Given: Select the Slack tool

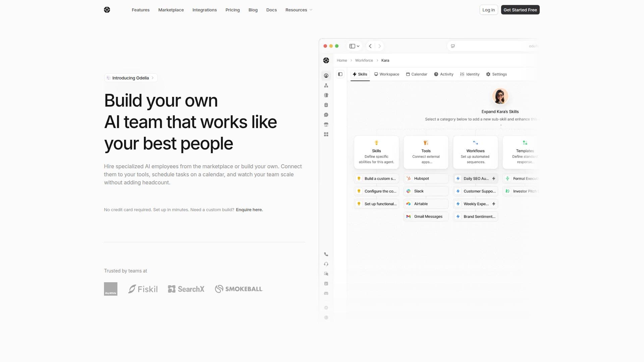Looking at the screenshot, I should [426, 191].
